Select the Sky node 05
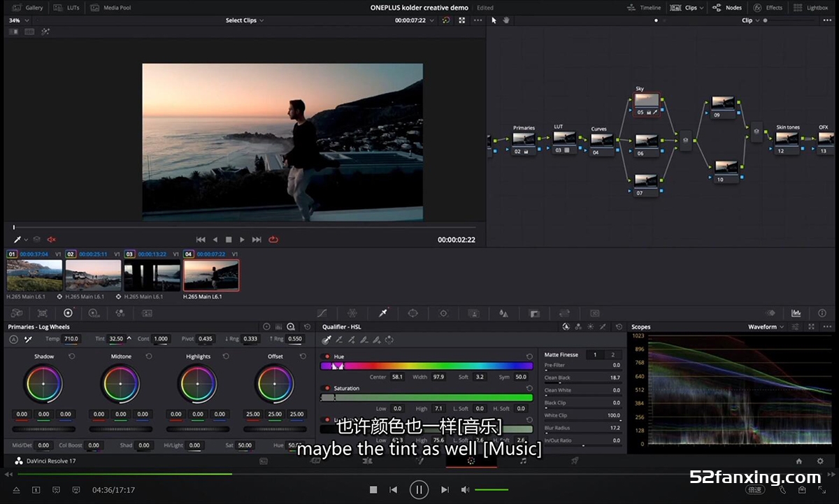The image size is (839, 504). coord(647,104)
